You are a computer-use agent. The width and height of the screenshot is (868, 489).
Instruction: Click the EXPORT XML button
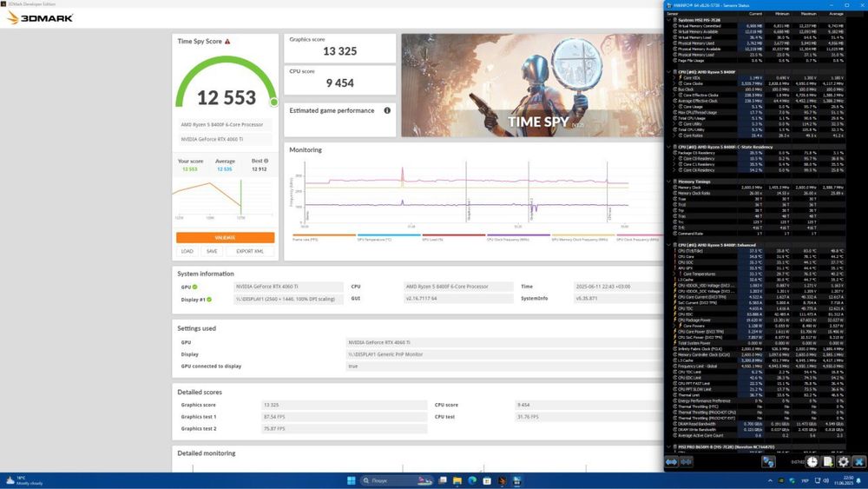[x=250, y=251]
